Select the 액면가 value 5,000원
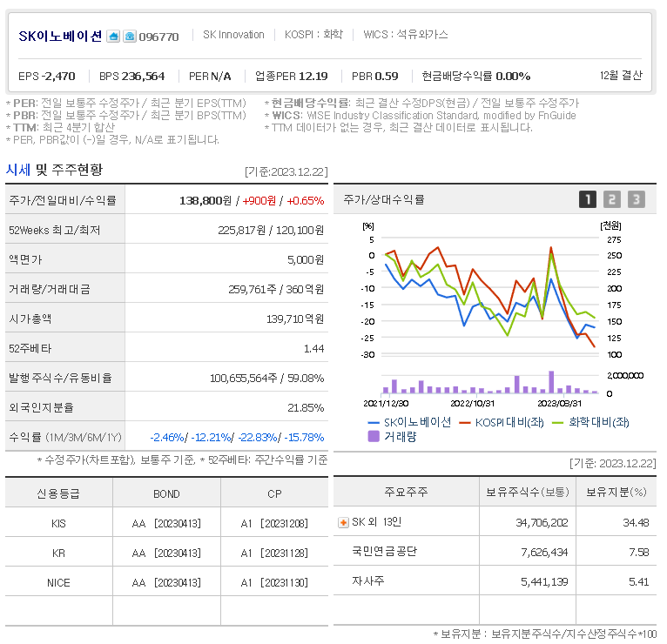Screen dimensions: 667x644 point(306,259)
